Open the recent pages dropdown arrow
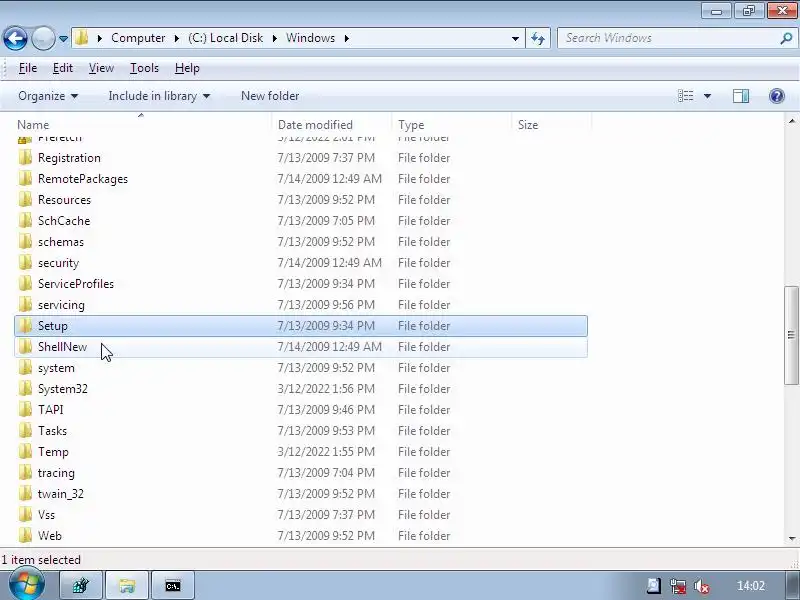 coord(63,39)
